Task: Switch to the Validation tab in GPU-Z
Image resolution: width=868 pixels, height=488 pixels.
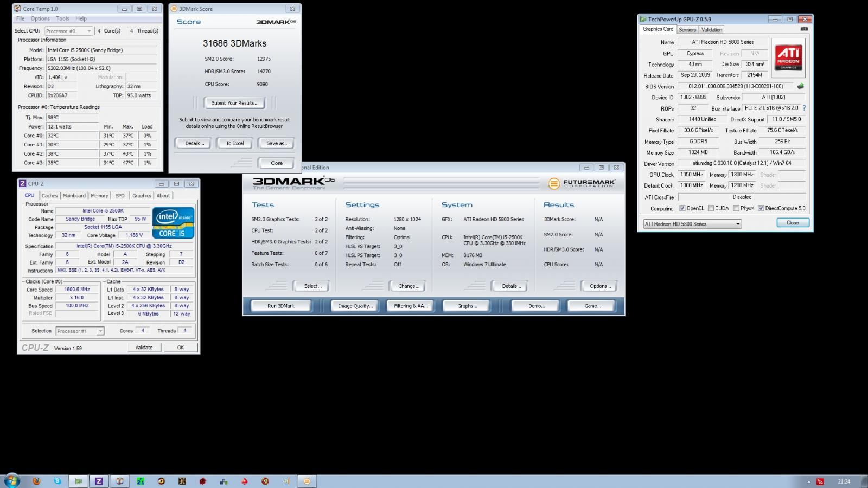Action: (x=711, y=30)
